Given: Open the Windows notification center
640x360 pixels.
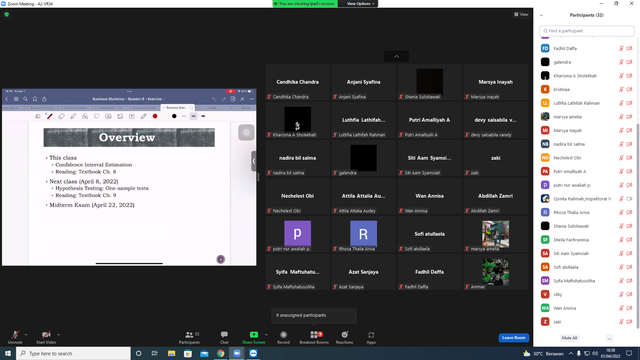Looking at the screenshot, I should tap(629, 353).
